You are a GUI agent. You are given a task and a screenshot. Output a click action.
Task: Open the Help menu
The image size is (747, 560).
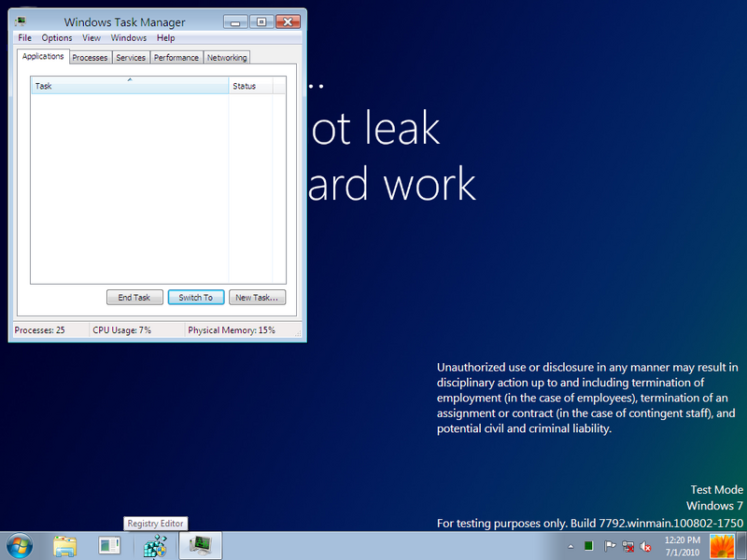pos(166,37)
